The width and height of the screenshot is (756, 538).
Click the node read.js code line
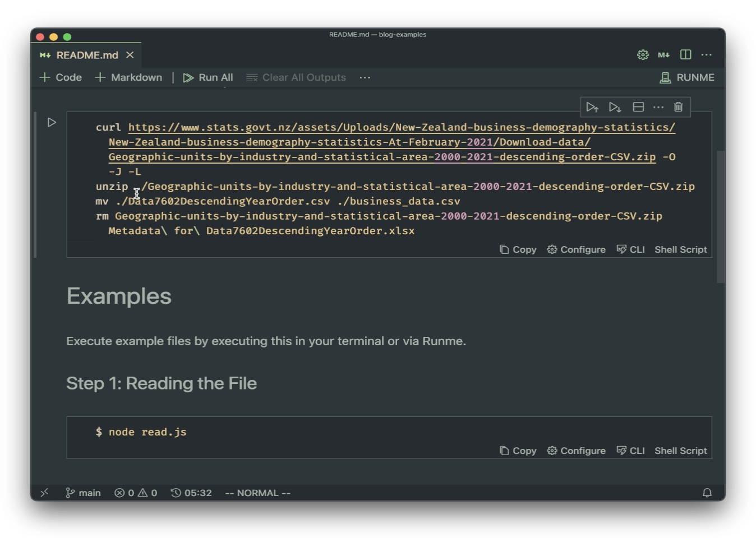(x=141, y=432)
